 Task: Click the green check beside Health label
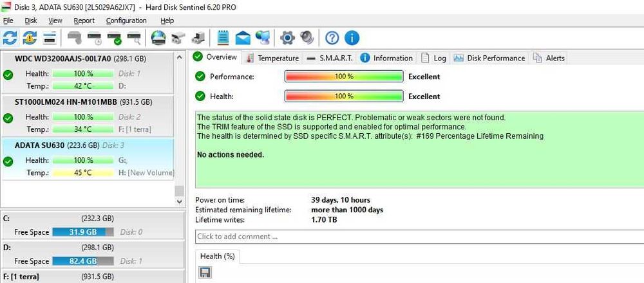(200, 96)
